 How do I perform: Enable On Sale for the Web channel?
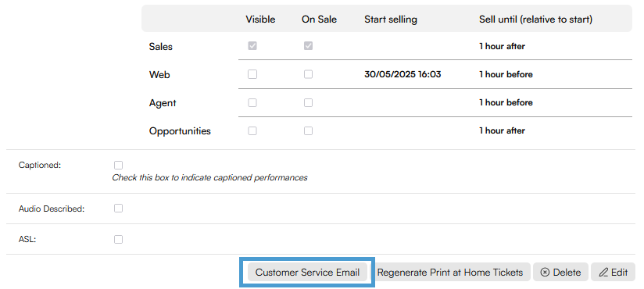[x=308, y=74]
